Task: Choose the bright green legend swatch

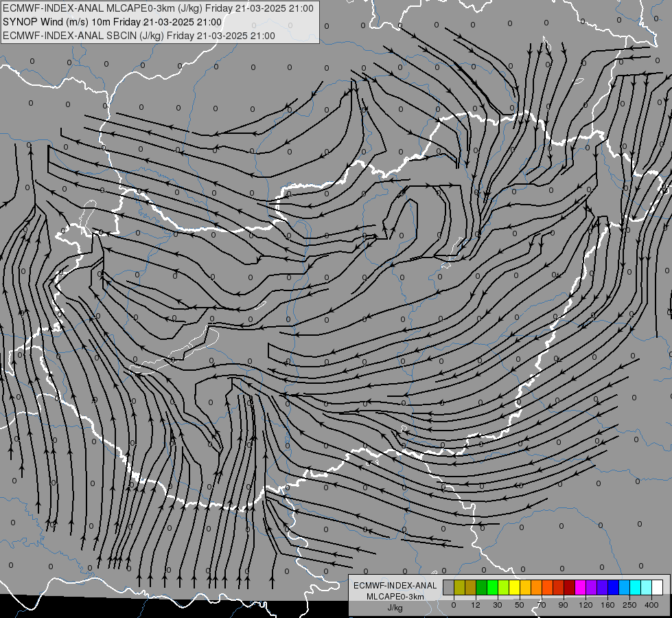Action: click(x=492, y=587)
